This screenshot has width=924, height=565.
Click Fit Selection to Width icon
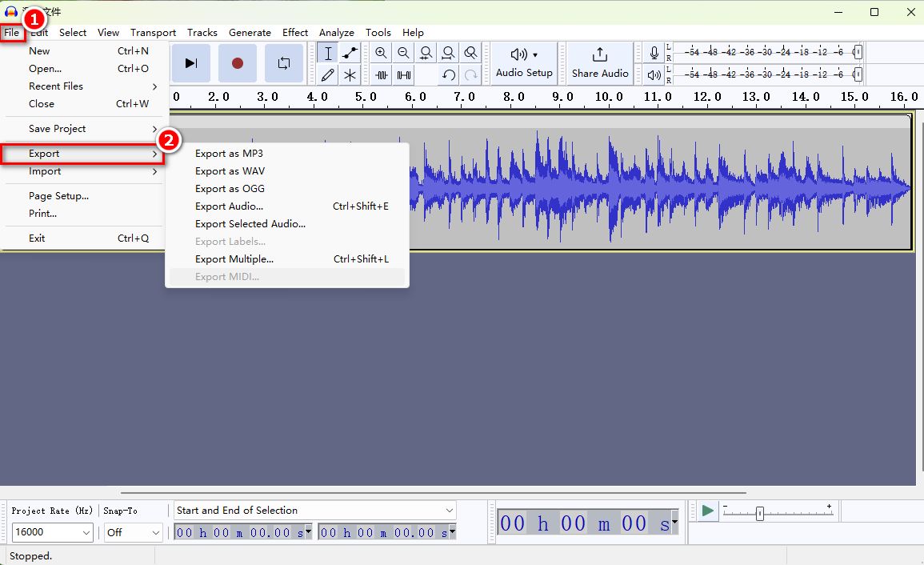pyautogui.click(x=426, y=53)
